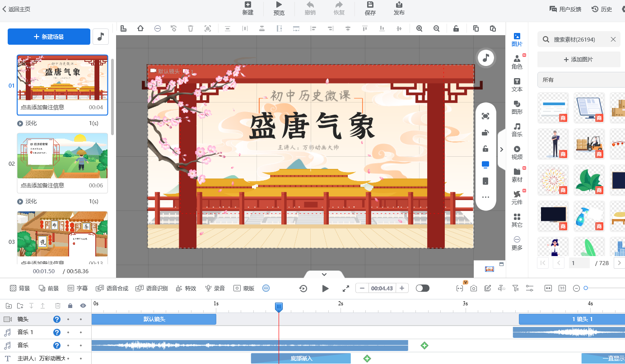Open the 图片 images panel

(517, 40)
